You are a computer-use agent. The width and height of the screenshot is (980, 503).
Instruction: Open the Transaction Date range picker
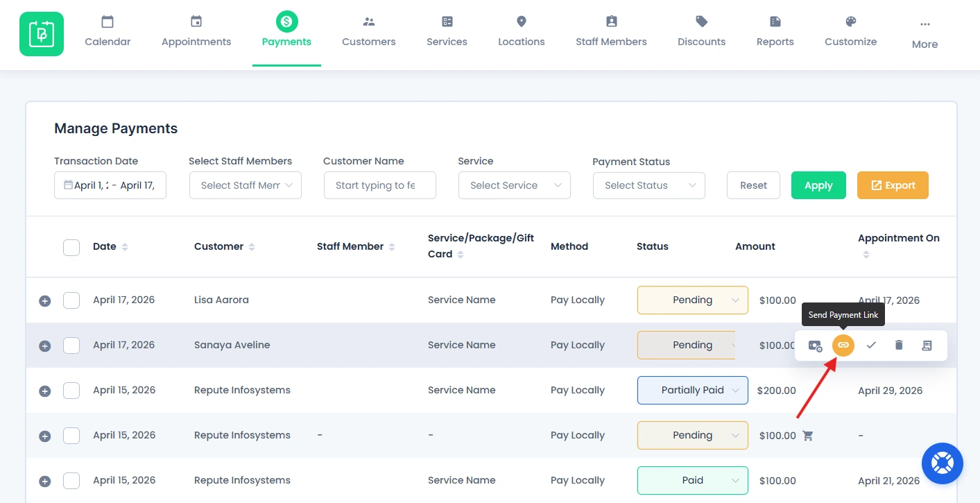[110, 185]
